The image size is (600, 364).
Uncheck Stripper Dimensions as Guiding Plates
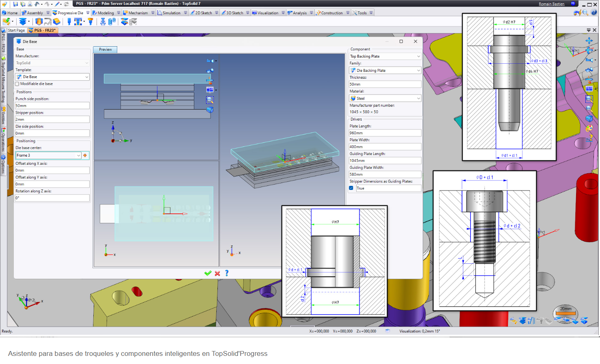pyautogui.click(x=351, y=188)
